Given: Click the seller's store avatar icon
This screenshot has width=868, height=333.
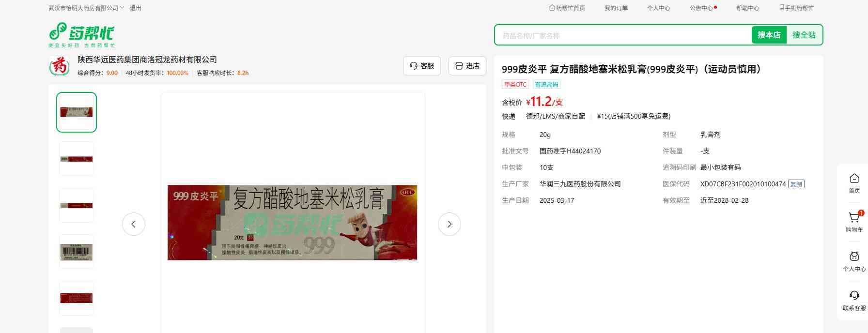Looking at the screenshot, I should point(60,66).
